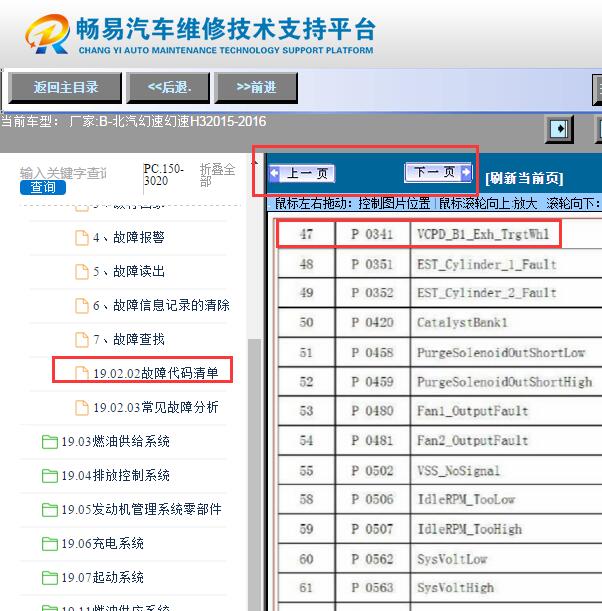The width and height of the screenshot is (602, 611).
Task: Expand the 19.05发动机管理系统零部件 folder icon
Action: pos(49,510)
